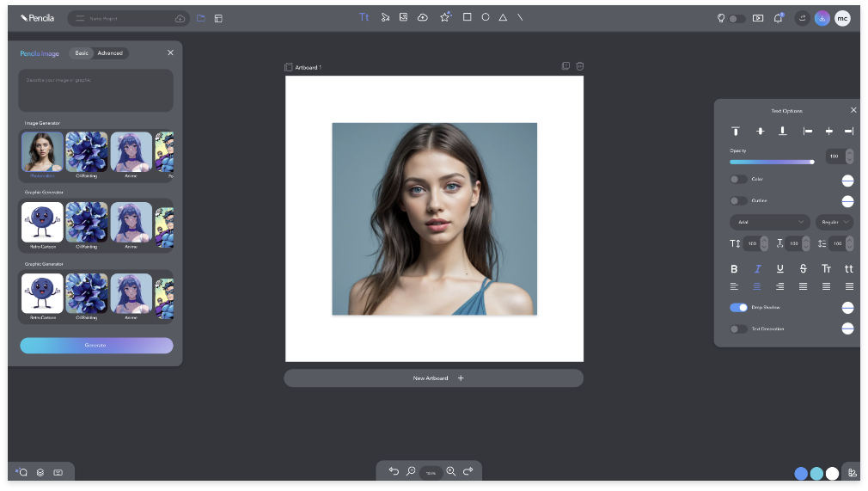Open the layers icon in bottom-left bar
This screenshot has width=868, height=491.
[x=40, y=472]
